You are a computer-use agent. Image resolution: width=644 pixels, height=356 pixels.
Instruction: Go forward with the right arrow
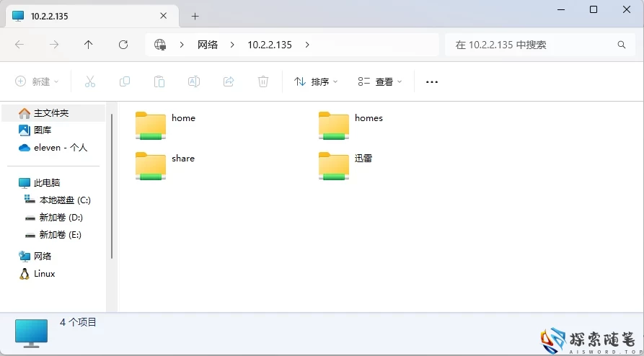coord(54,45)
